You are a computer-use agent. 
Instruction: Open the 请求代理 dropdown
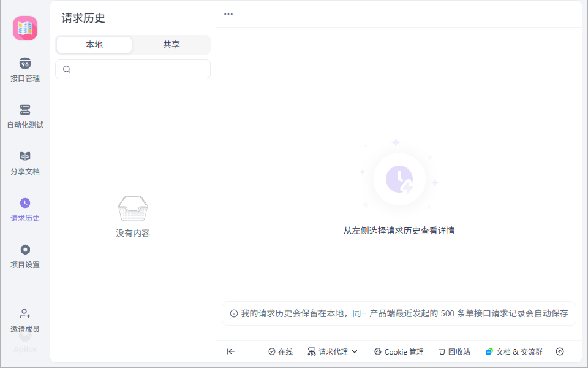tap(333, 352)
